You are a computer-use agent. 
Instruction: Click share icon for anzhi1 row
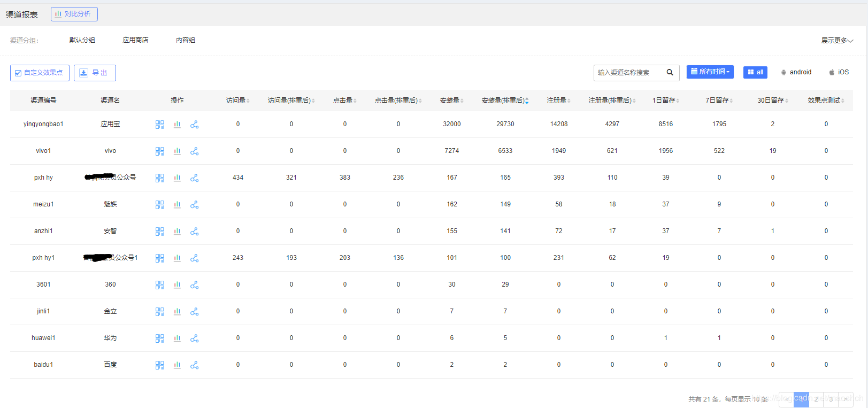194,231
